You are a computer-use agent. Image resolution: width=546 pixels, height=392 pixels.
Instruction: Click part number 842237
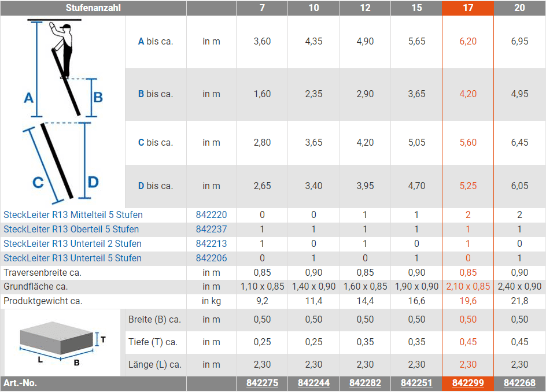click(x=211, y=230)
